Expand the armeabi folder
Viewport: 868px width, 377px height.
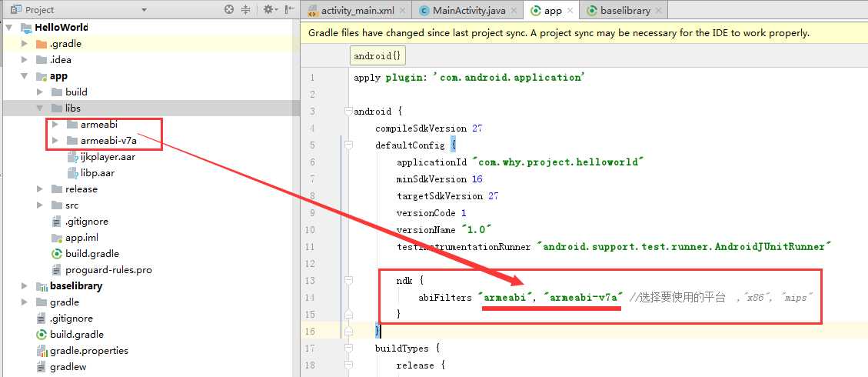[55, 125]
